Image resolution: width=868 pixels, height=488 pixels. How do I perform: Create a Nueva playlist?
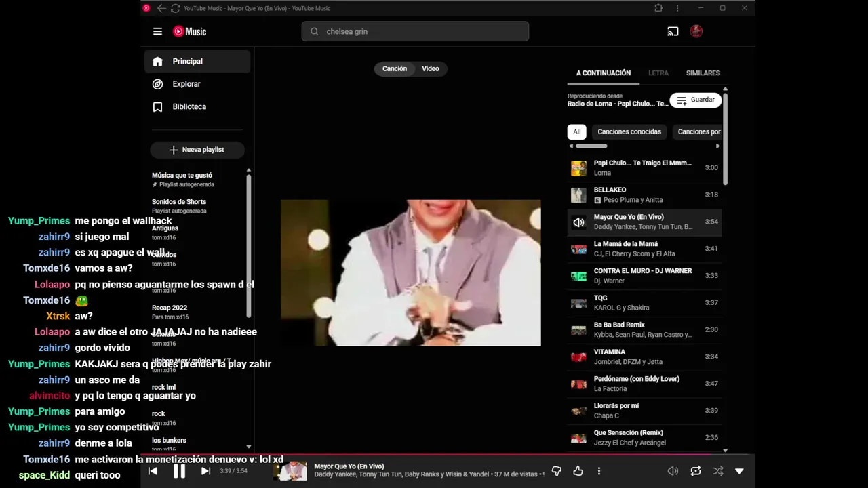click(197, 150)
